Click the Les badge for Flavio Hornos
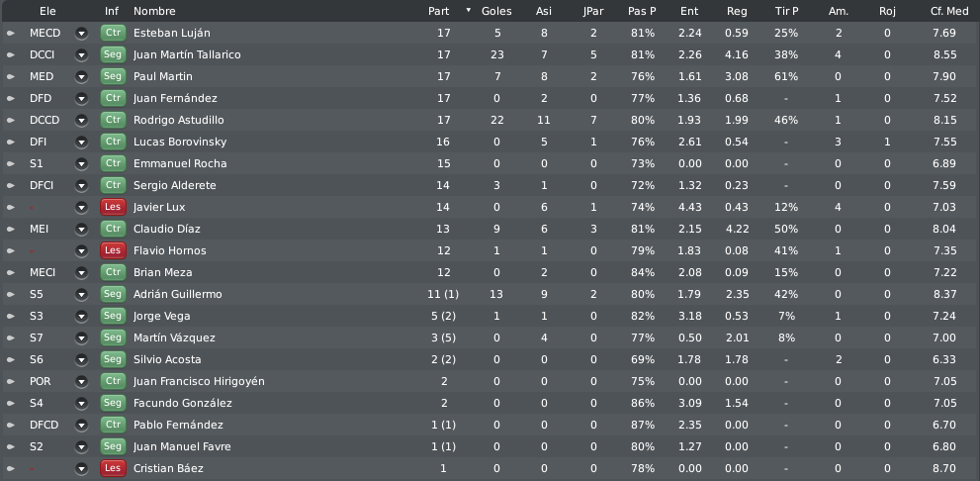This screenshot has width=980, height=481. [x=113, y=250]
